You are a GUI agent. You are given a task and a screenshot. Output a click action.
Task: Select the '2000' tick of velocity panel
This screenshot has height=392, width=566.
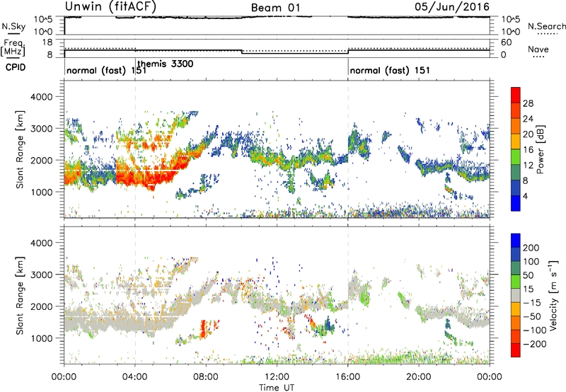(41, 306)
